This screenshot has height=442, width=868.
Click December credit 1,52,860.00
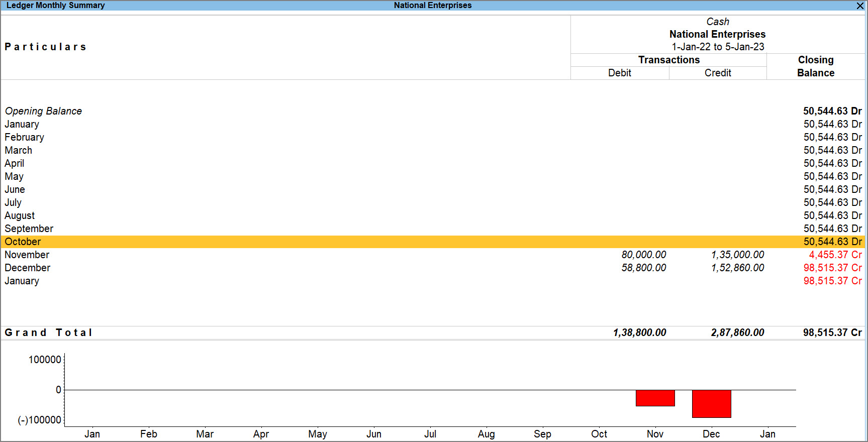tap(737, 268)
